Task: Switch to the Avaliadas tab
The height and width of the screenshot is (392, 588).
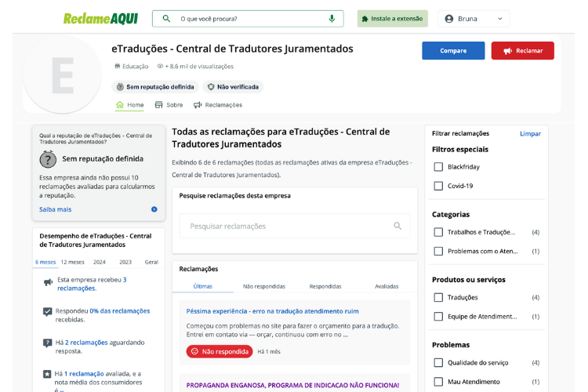Action: (x=387, y=286)
